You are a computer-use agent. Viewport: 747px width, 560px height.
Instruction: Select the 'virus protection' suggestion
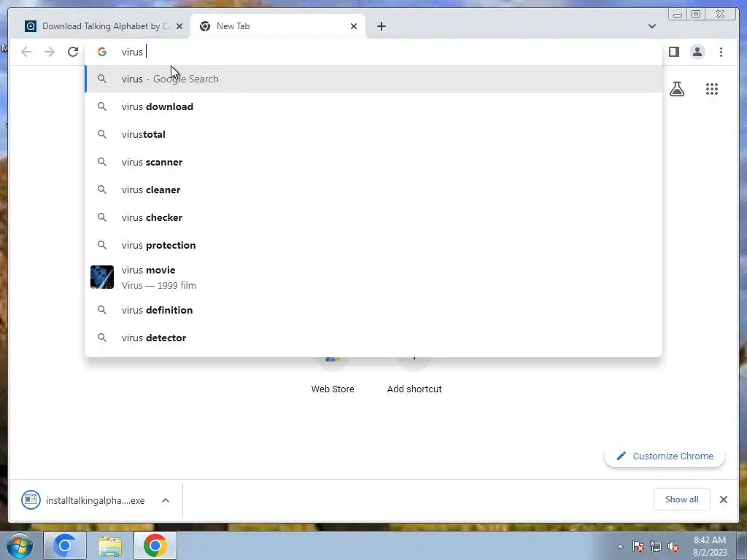pos(373,245)
